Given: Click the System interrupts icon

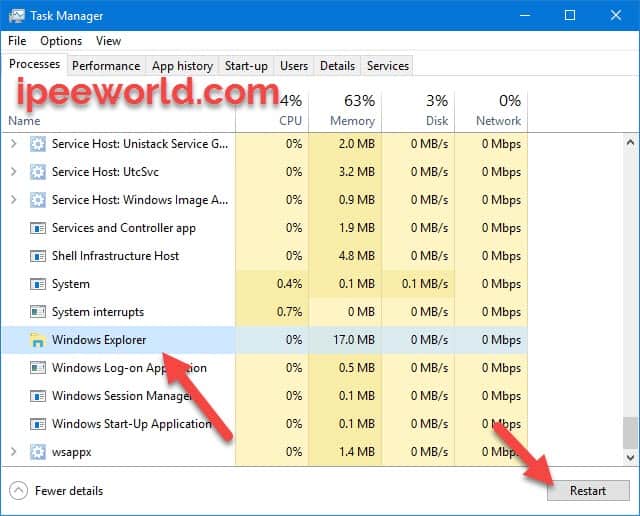Looking at the screenshot, I should tap(38, 312).
